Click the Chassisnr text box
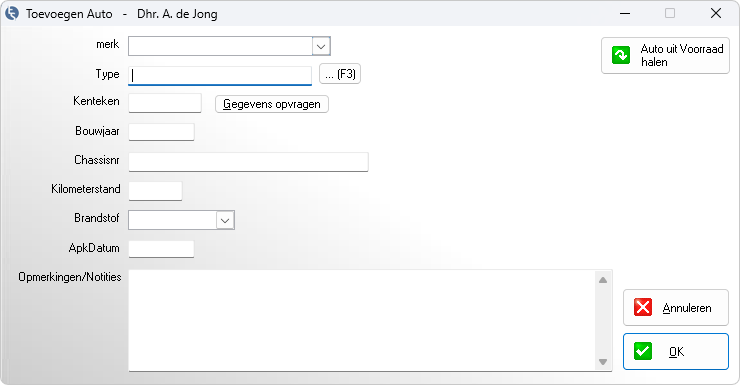The image size is (740, 385). pyautogui.click(x=248, y=162)
